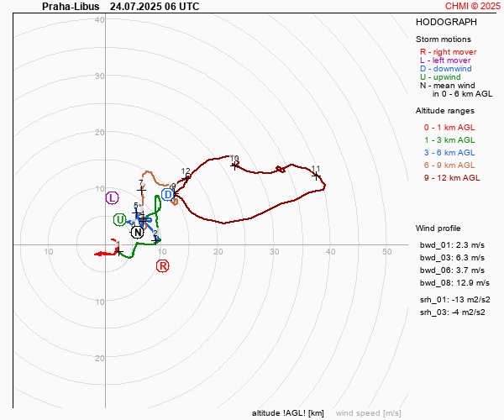Click the 11 km altitude cross marker
Screen dimensions: 504x420
tap(317, 176)
